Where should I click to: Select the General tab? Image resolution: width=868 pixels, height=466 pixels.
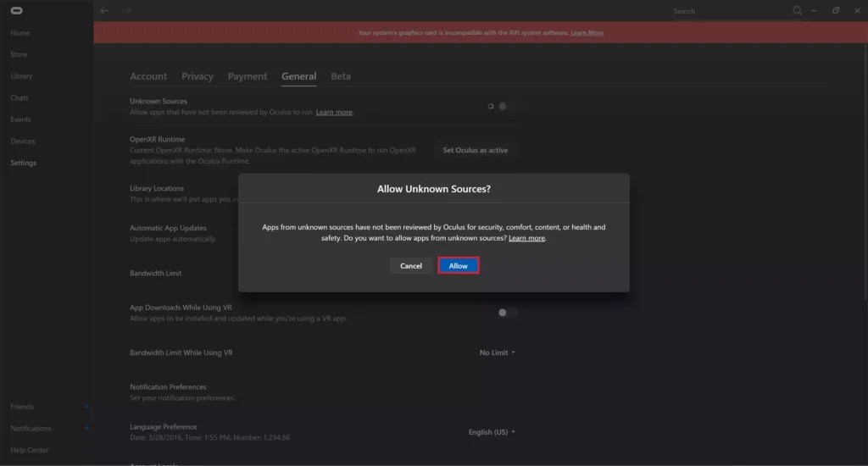299,76
